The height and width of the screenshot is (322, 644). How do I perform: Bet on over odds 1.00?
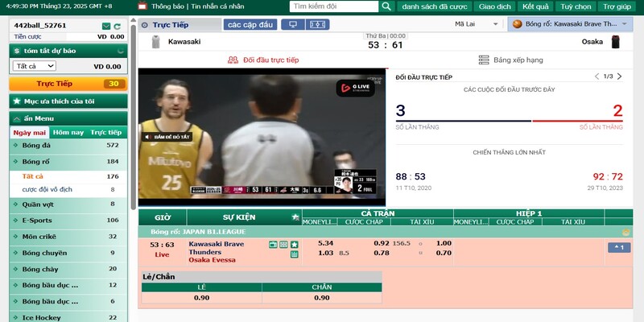click(x=444, y=243)
